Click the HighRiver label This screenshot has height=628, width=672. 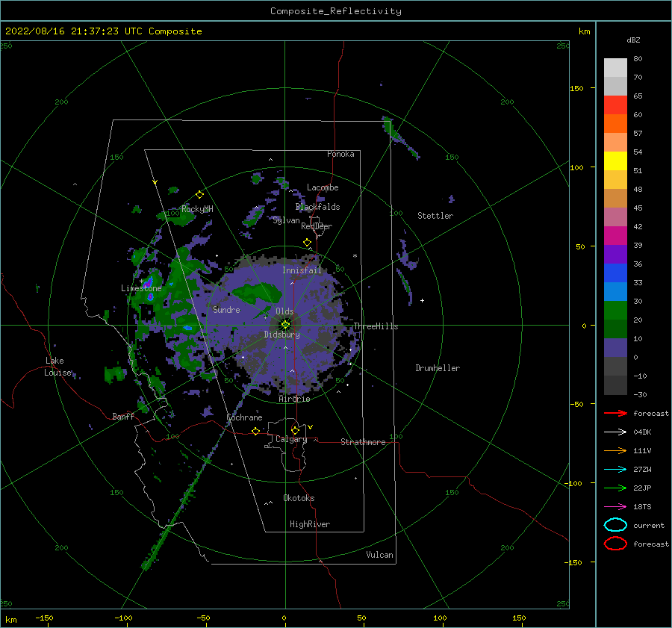[x=310, y=524]
